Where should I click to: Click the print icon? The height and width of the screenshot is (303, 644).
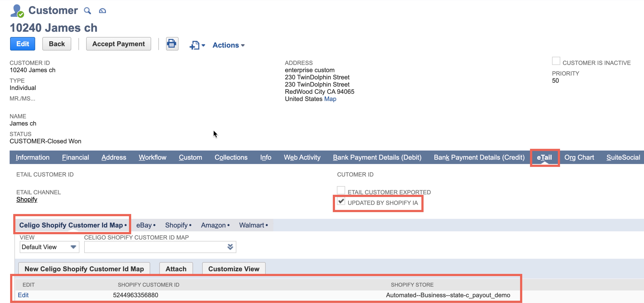pos(172,44)
